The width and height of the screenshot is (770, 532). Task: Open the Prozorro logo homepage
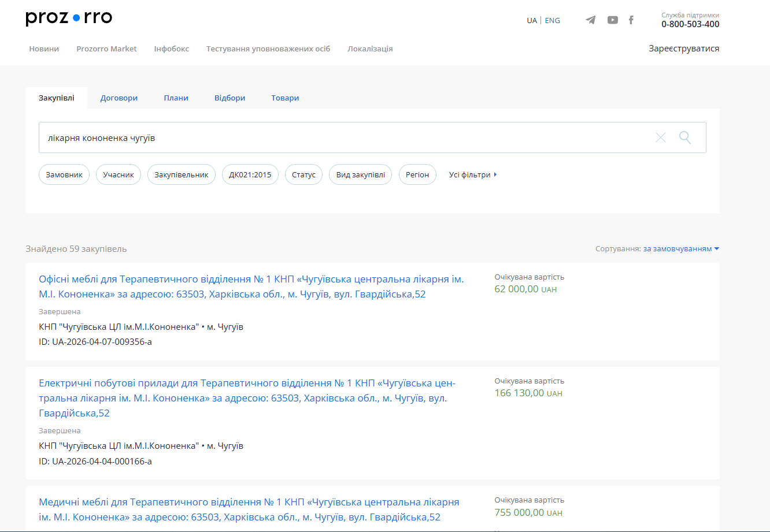pyautogui.click(x=69, y=18)
